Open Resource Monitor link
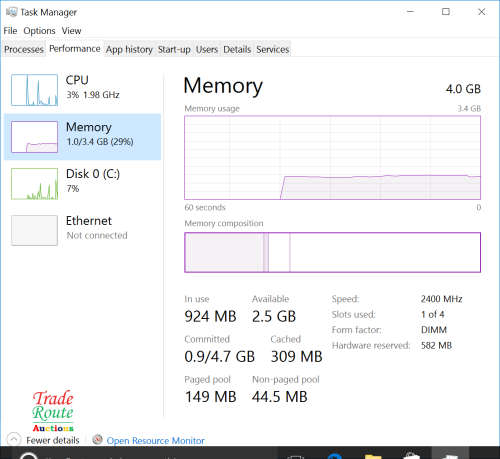The height and width of the screenshot is (459, 500). pyautogui.click(x=156, y=441)
